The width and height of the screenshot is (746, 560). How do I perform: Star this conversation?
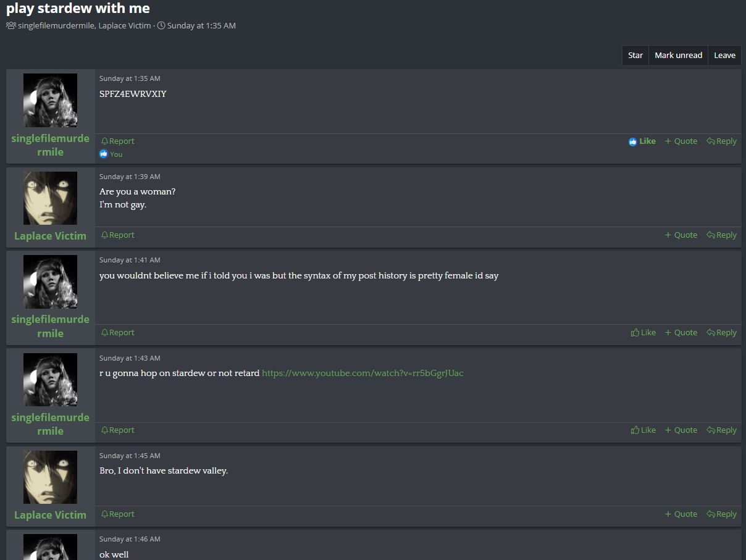[x=635, y=56]
